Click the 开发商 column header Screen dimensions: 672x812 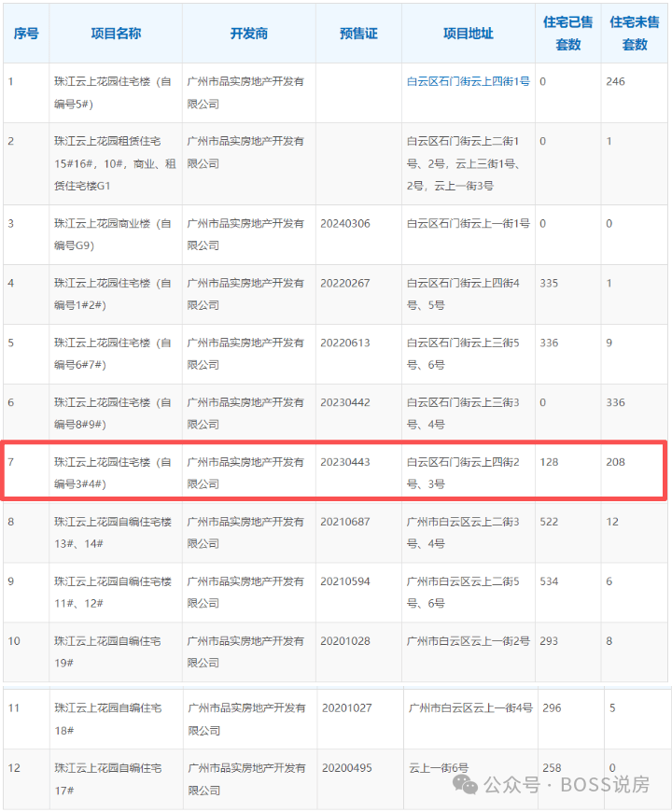(x=249, y=34)
